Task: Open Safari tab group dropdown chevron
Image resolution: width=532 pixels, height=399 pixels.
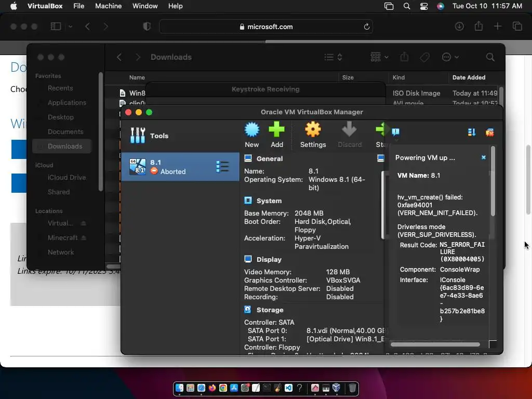Action: (70, 26)
